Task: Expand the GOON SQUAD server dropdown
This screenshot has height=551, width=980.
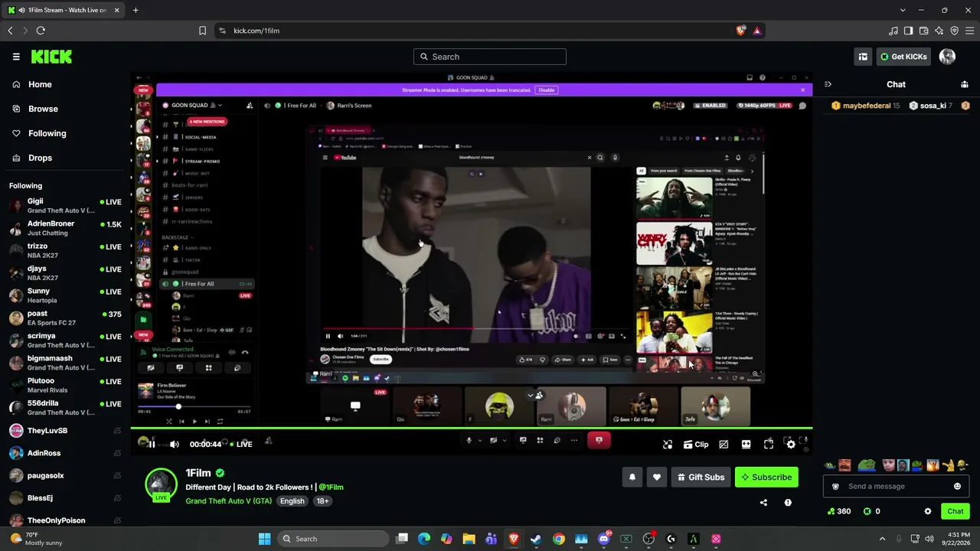Action: coord(198,106)
